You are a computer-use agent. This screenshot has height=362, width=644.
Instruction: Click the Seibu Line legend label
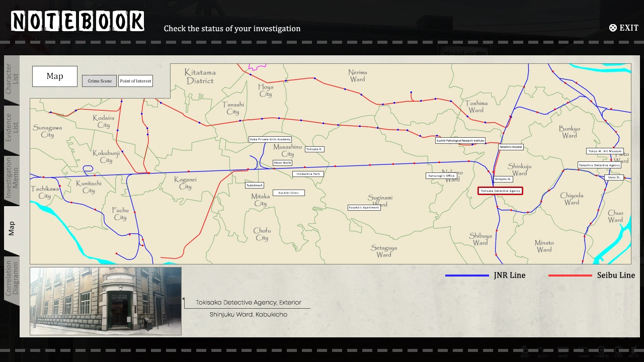(x=616, y=276)
